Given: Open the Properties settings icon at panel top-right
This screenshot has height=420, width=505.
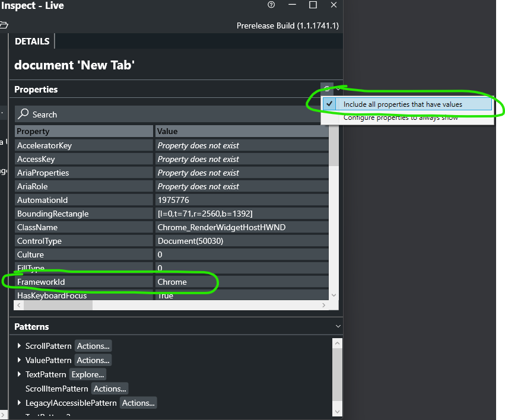Looking at the screenshot, I should [326, 89].
